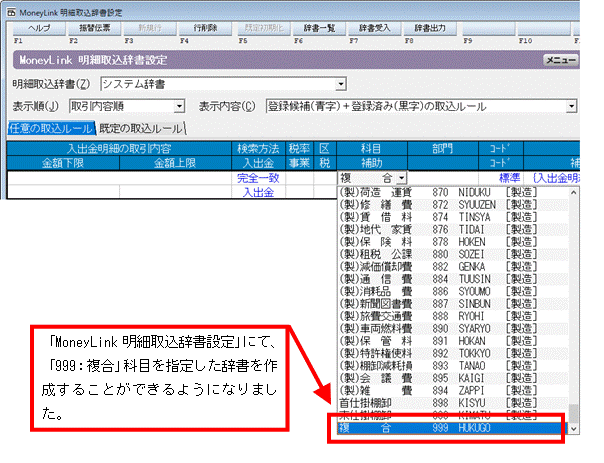Select (製)保 険 料 878 from list
The width and height of the screenshot is (604, 463).
coord(453,242)
